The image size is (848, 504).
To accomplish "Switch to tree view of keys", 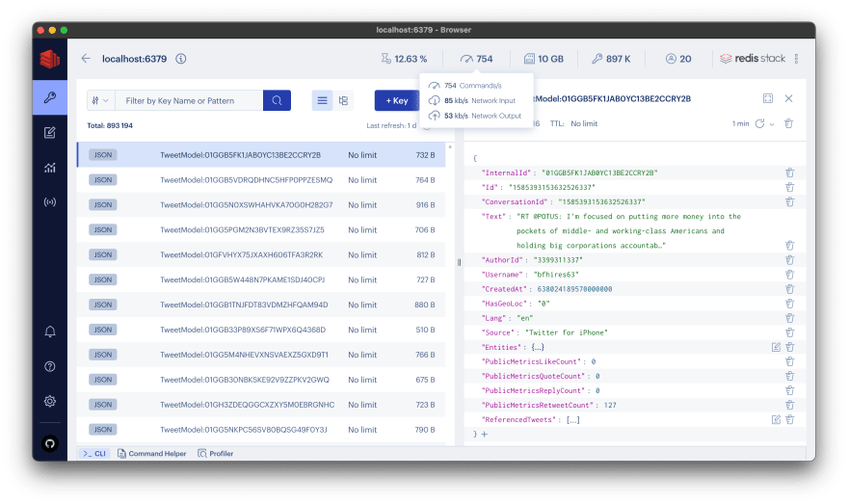I will click(x=343, y=100).
